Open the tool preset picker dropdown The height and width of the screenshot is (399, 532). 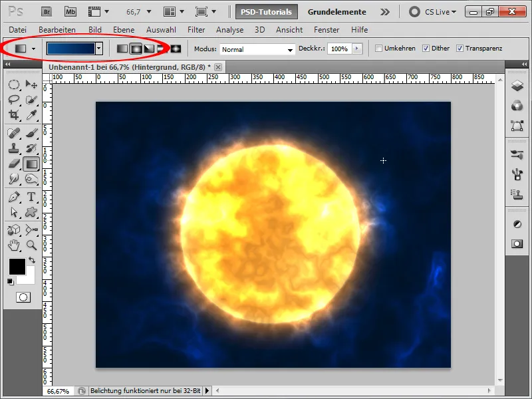(33, 49)
